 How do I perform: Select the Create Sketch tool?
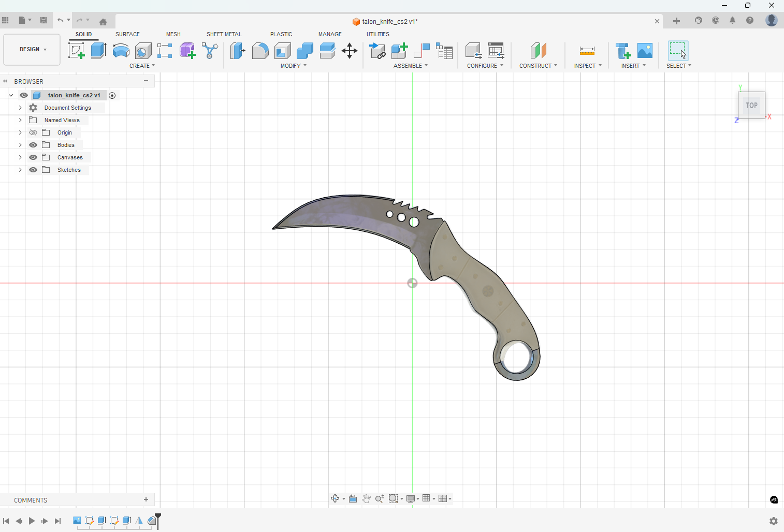pos(76,51)
